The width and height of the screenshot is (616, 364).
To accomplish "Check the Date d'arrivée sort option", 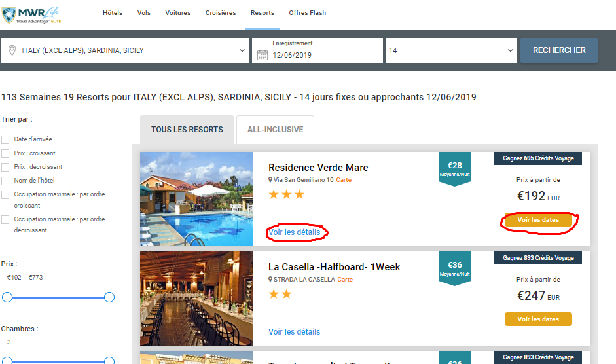I will click(5, 139).
